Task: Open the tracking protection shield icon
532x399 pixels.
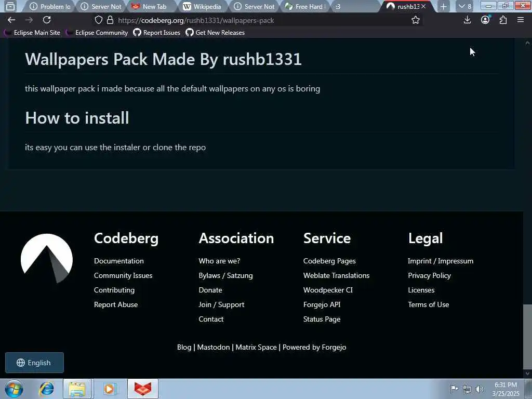Action: pyautogui.click(x=98, y=20)
